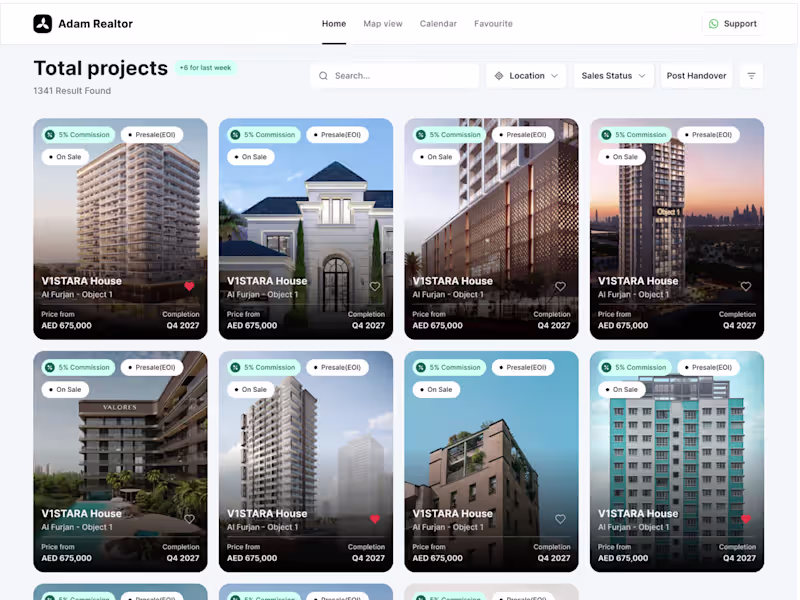Click the "Total projects" heading
The width and height of the screenshot is (800, 600).
[x=101, y=68]
